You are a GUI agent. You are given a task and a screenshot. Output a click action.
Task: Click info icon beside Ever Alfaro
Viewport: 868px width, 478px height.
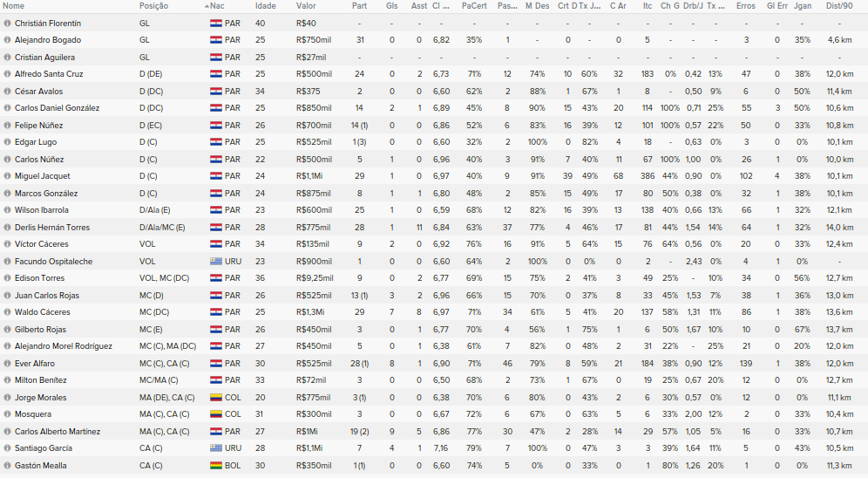click(7, 364)
